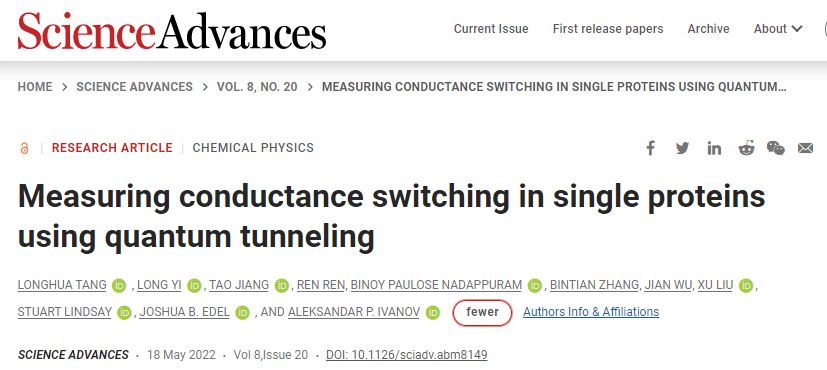Open VOL. 8, NO. 20 breadcrumb
The image size is (827, 370).
[257, 87]
